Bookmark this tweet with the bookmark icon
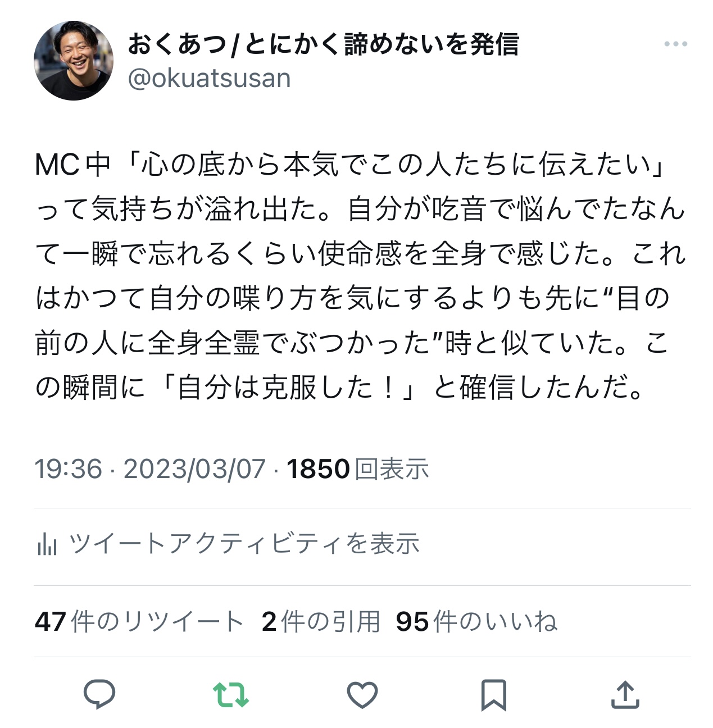Image resolution: width=713 pixels, height=728 pixels. pos(494,695)
